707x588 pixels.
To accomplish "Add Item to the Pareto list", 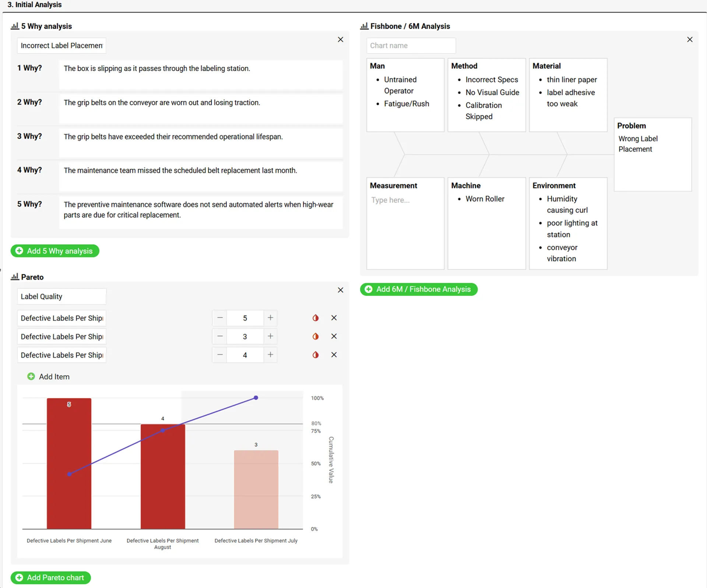I will 49,376.
